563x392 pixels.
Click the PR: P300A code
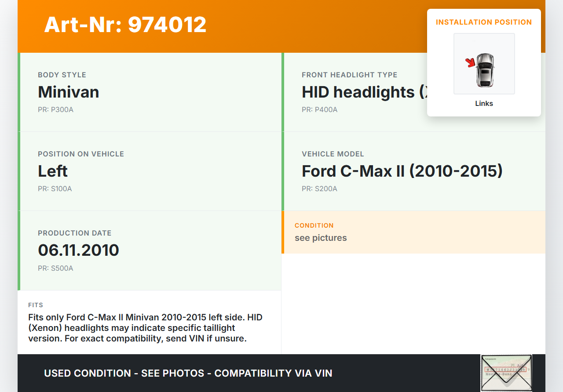coord(55,110)
